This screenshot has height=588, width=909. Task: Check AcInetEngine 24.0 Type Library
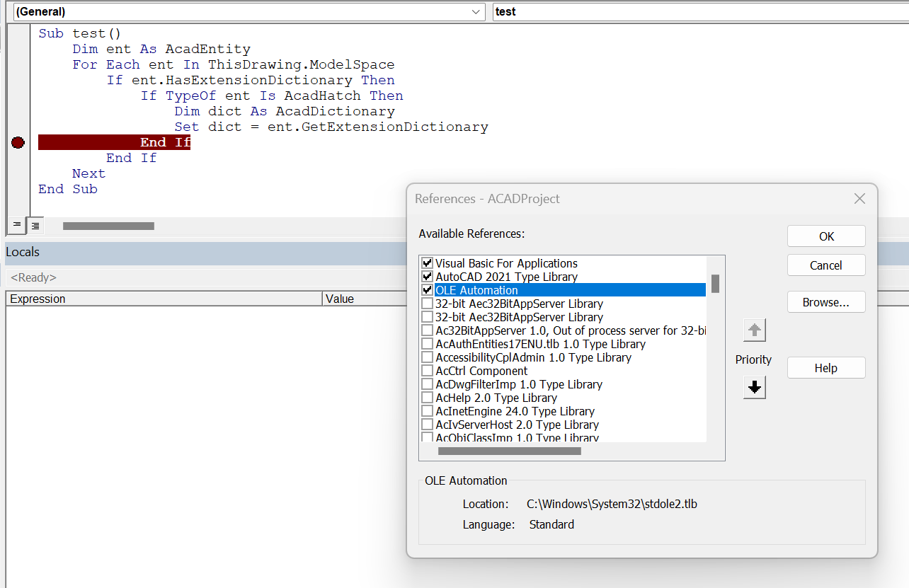[x=427, y=411]
